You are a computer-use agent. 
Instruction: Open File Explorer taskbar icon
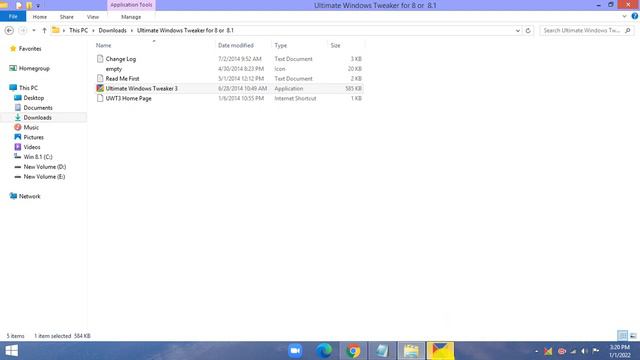pyautogui.click(x=411, y=351)
